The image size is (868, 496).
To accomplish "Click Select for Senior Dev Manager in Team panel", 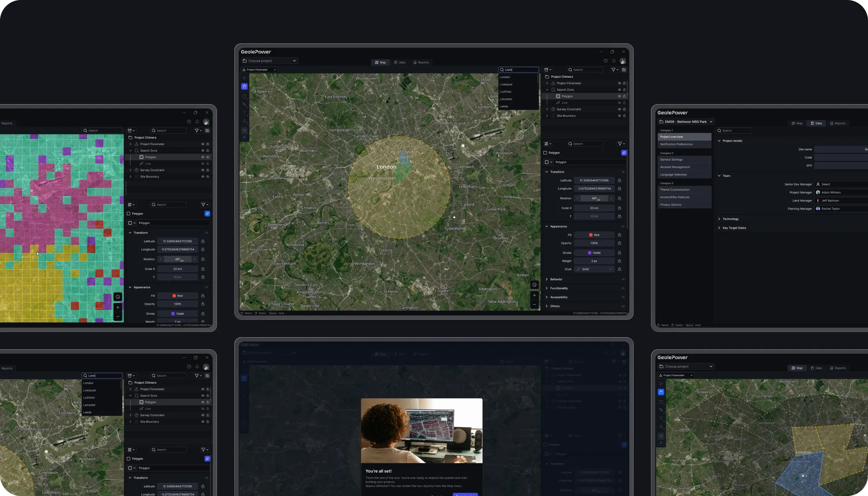I will point(825,184).
